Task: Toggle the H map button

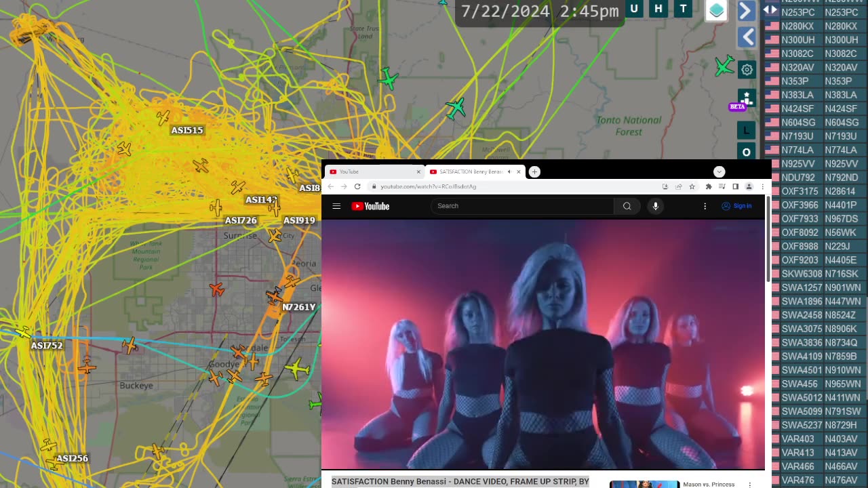Action: [x=658, y=8]
